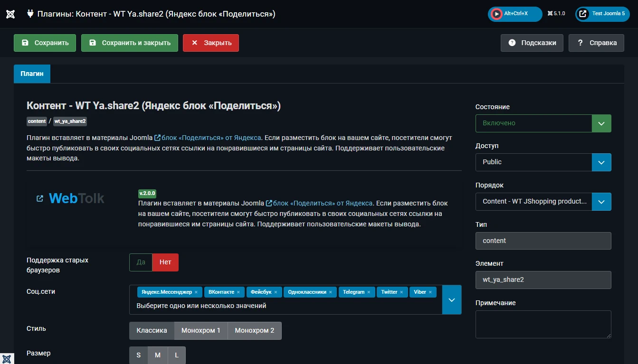Expand the Доступ dropdown set to Public
The height and width of the screenshot is (364, 638).
[x=543, y=162]
